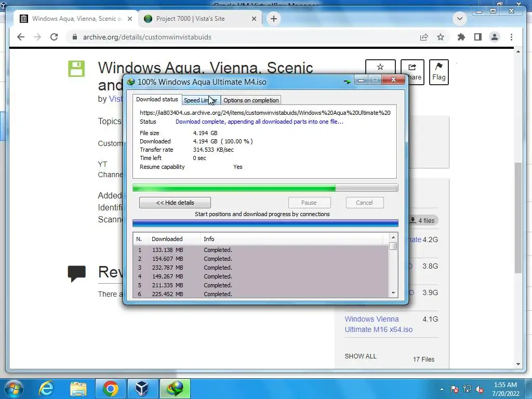Viewport: 532px width, 399px height.
Task: Show hidden system tray icons
Action: (442, 389)
